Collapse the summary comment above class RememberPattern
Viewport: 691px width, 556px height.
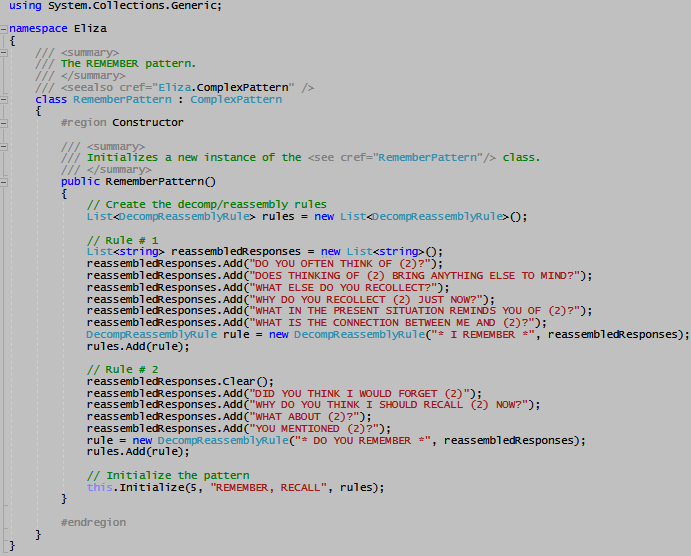4,53
